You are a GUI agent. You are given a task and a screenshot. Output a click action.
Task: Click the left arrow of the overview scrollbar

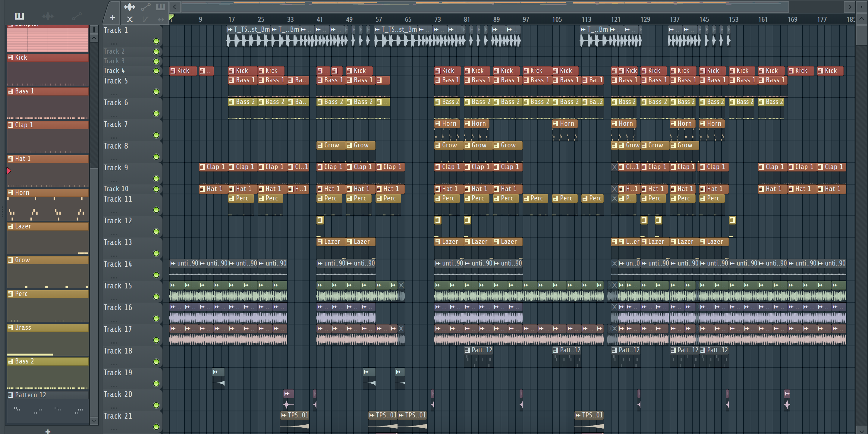[175, 6]
